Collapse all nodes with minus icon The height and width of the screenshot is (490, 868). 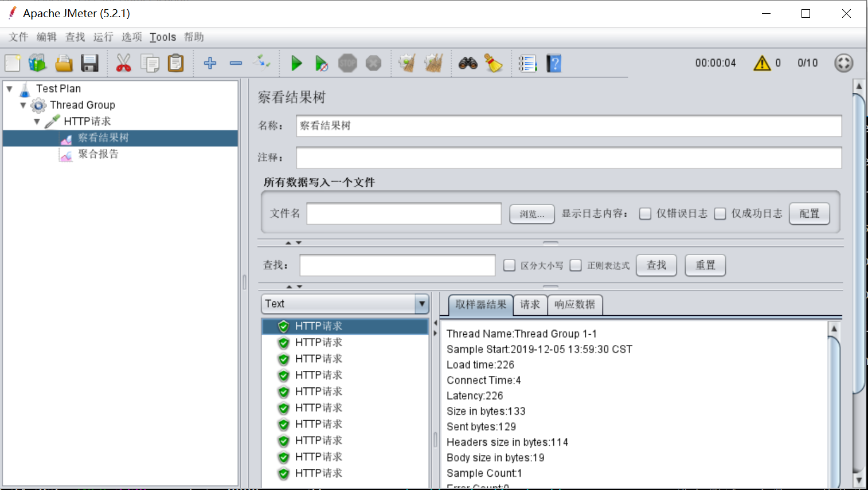coord(236,63)
